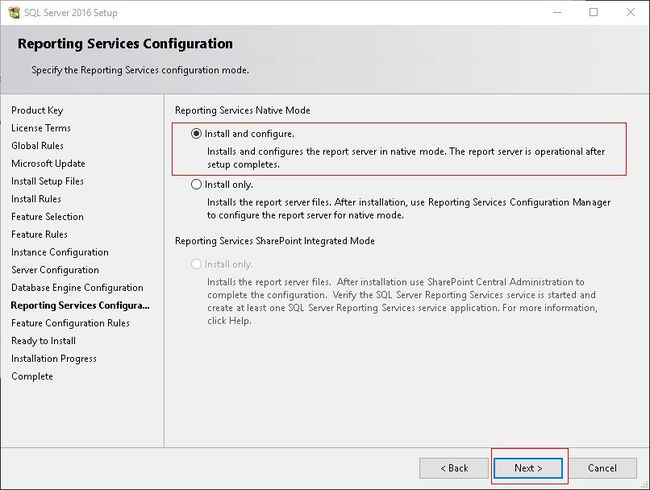Select Database Engine Configuration step

[x=77, y=288]
